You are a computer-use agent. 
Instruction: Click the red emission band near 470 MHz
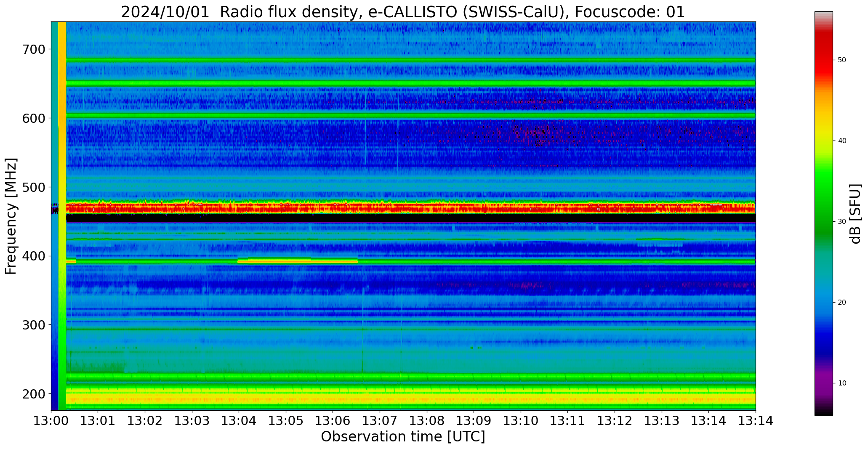click(x=410, y=207)
